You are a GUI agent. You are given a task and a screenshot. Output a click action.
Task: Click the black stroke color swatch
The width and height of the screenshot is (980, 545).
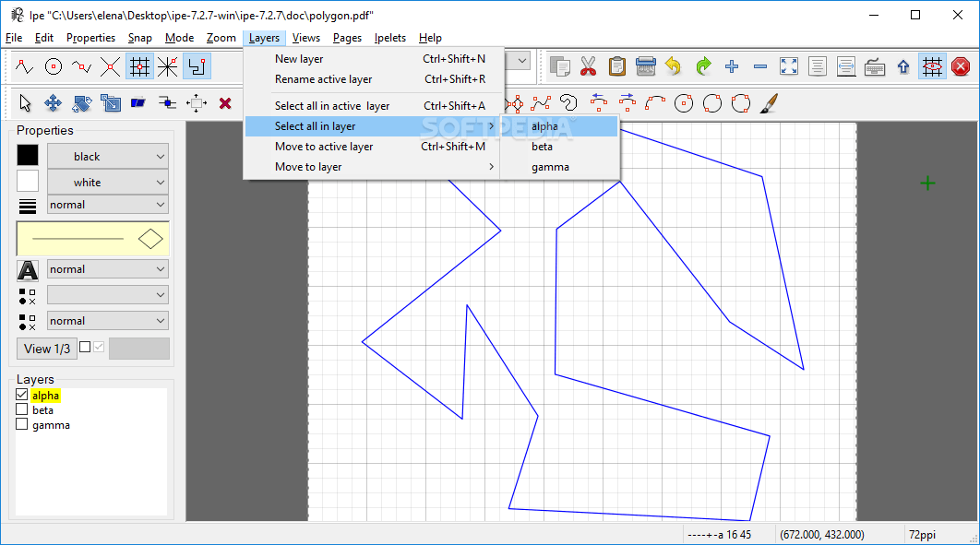(x=28, y=156)
